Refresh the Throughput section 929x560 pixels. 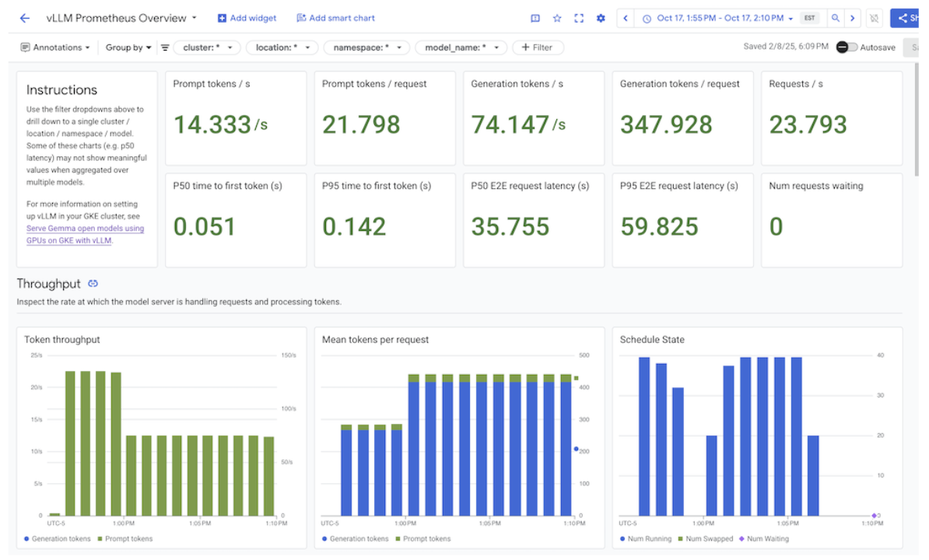[x=93, y=284]
